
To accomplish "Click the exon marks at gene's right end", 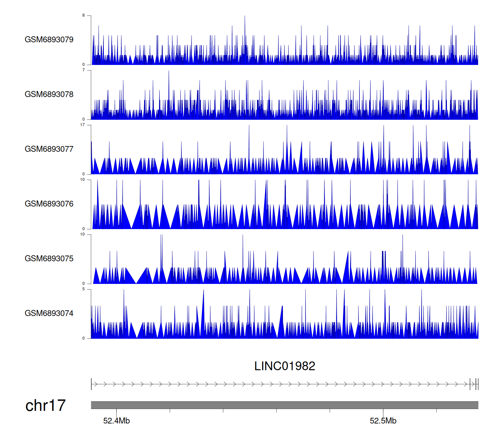I will [476, 384].
